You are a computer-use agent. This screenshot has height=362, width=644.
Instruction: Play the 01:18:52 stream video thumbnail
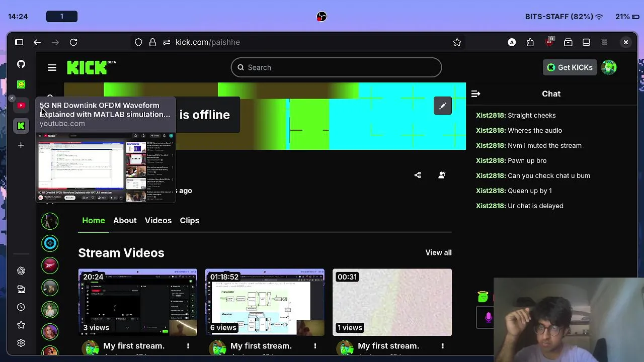point(265,302)
